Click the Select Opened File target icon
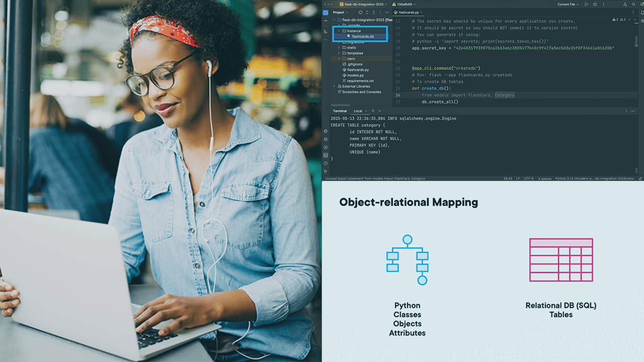 360,12
